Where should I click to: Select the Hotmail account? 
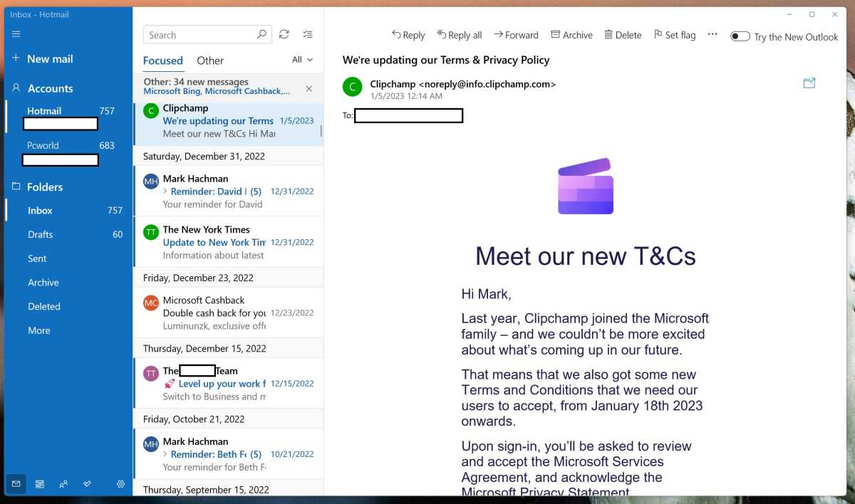tap(68, 117)
